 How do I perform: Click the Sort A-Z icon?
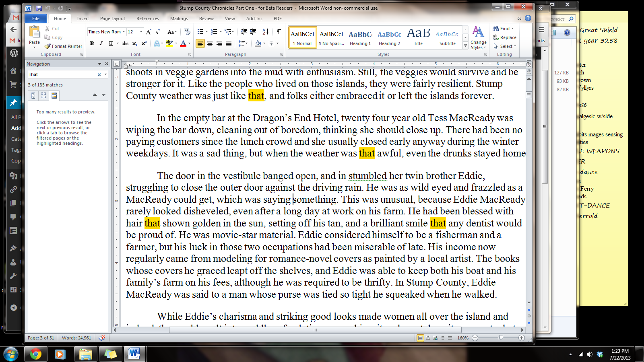(x=265, y=32)
